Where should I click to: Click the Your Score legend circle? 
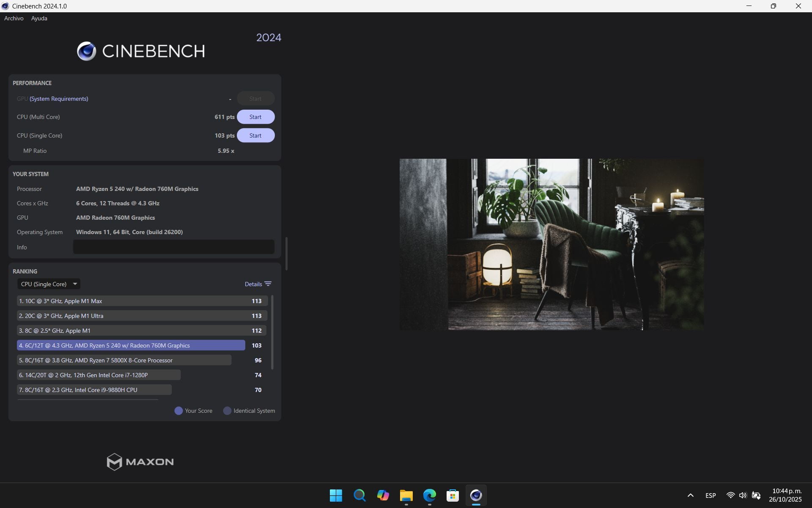178,411
